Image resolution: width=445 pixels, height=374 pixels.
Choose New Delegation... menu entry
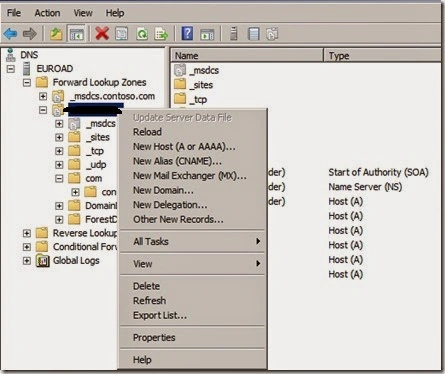click(x=193, y=205)
